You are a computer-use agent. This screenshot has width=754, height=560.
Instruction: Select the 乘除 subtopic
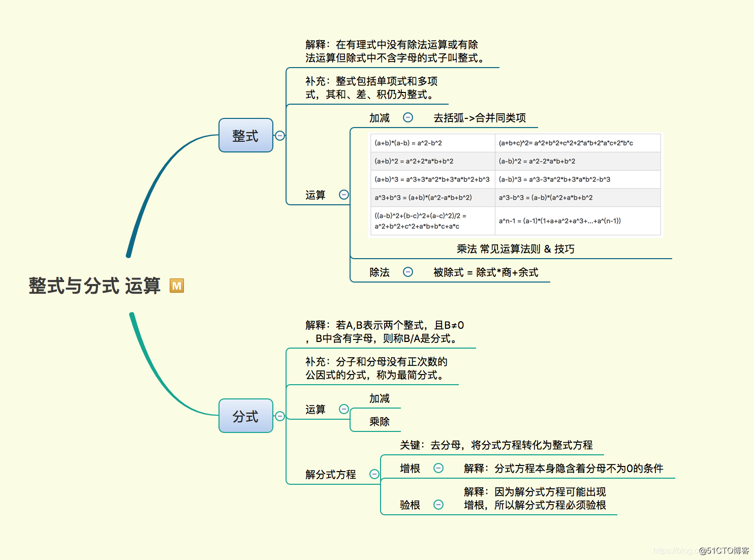tap(380, 422)
